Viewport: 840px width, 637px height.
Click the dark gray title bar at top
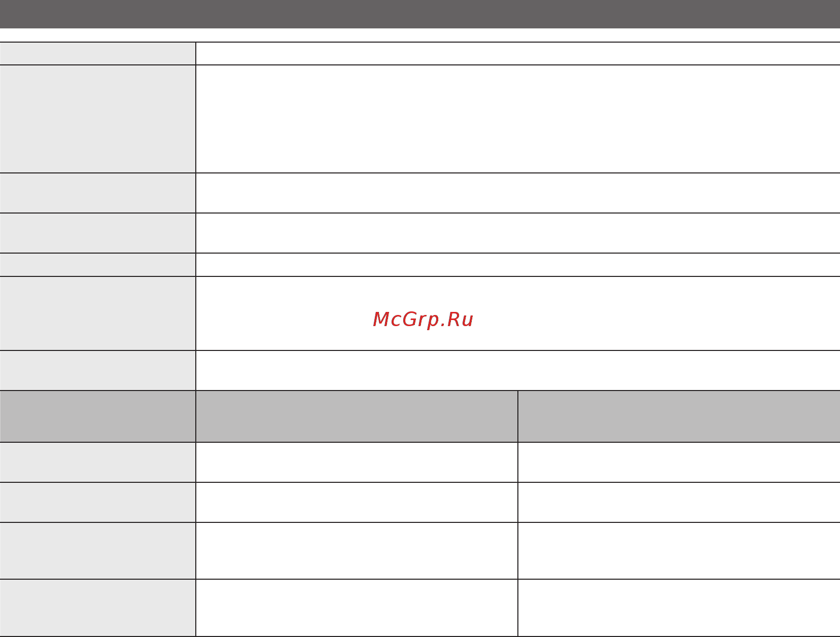[x=420, y=14]
